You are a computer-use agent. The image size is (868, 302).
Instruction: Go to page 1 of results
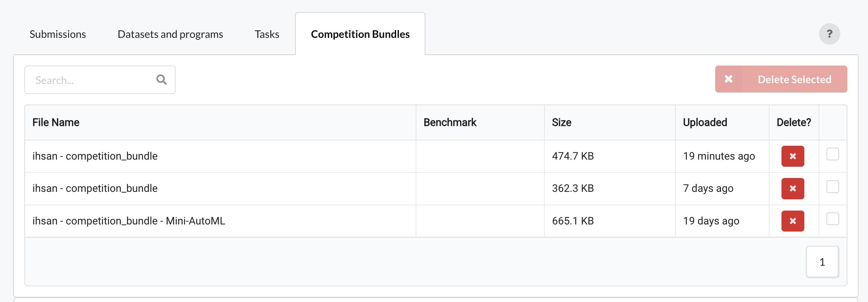(822, 262)
